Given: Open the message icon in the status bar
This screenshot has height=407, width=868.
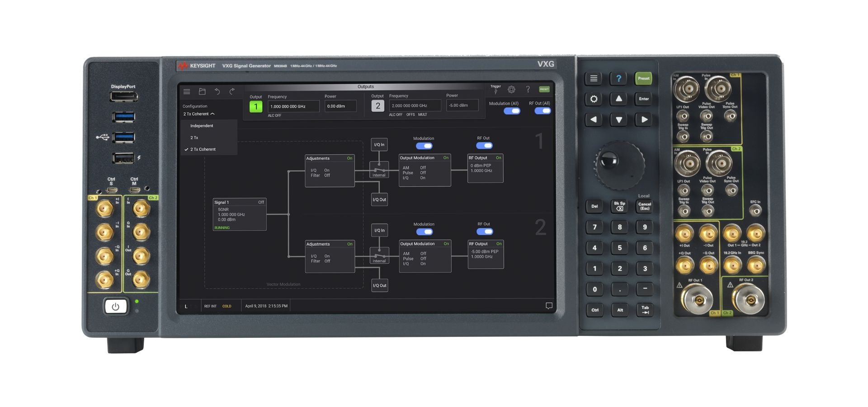Looking at the screenshot, I should [549, 306].
